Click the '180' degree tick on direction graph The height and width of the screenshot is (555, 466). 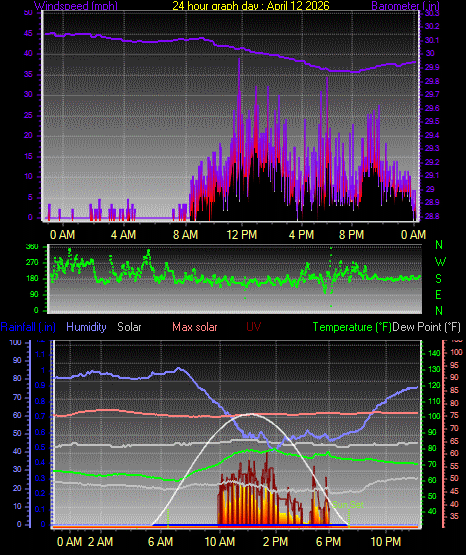[x=32, y=279]
